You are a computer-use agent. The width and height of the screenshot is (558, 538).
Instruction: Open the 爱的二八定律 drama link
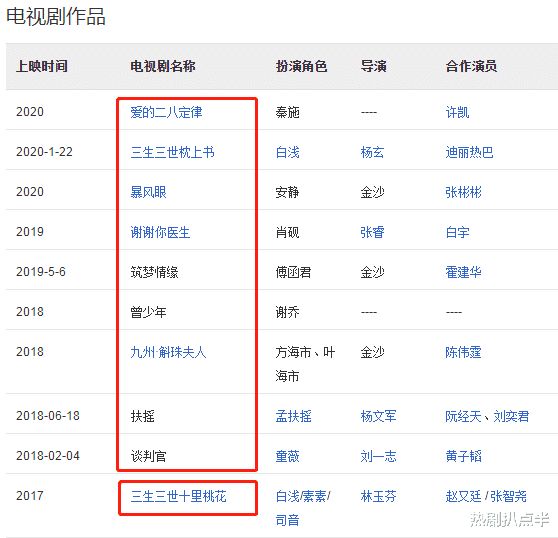click(166, 112)
